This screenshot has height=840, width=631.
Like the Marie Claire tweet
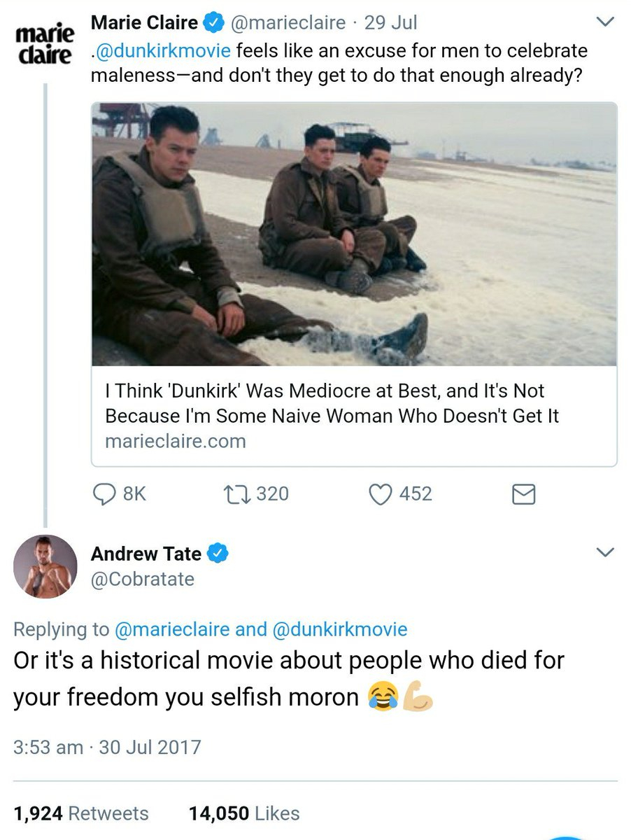380,494
